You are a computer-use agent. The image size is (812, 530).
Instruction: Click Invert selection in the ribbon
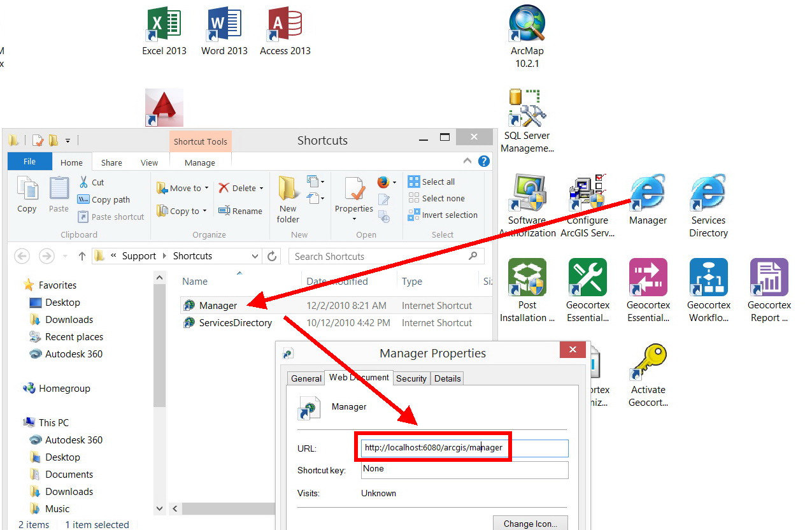pyautogui.click(x=443, y=215)
